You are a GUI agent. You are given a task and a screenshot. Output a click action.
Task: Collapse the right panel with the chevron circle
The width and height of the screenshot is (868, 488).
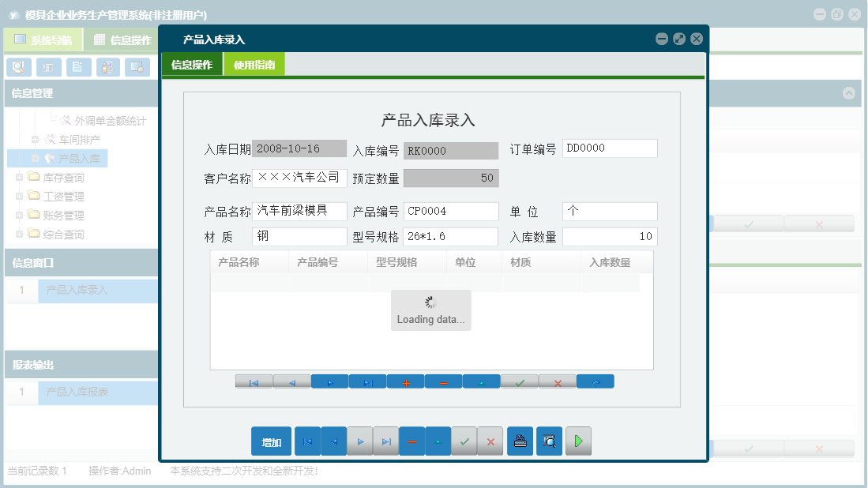[x=849, y=92]
